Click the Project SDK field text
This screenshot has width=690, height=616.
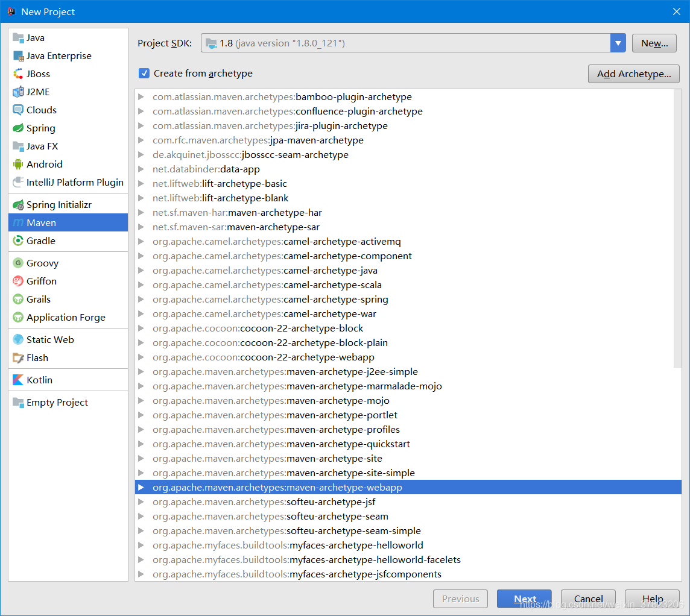click(282, 43)
